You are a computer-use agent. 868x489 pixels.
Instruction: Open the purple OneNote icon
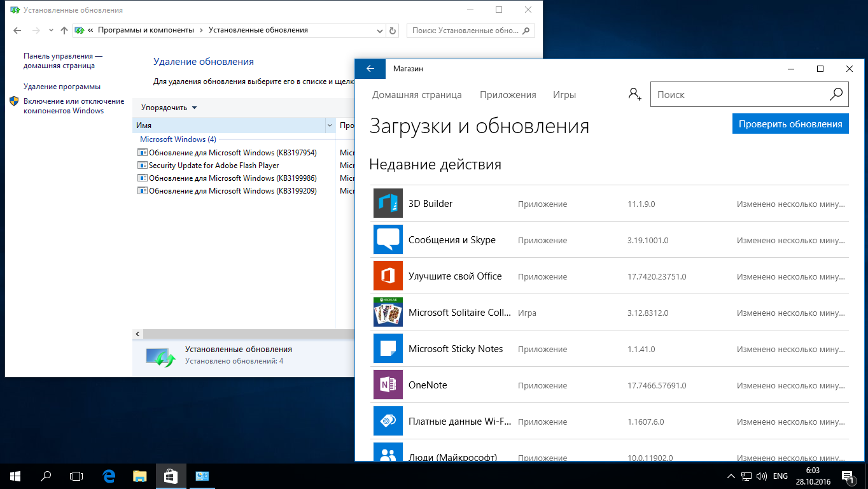point(388,385)
